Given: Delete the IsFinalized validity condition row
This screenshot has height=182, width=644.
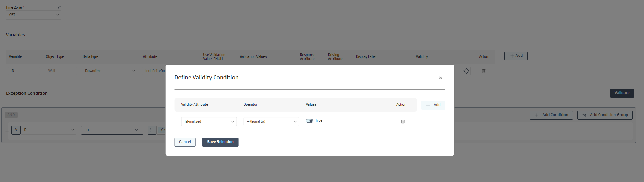Looking at the screenshot, I should point(403,122).
